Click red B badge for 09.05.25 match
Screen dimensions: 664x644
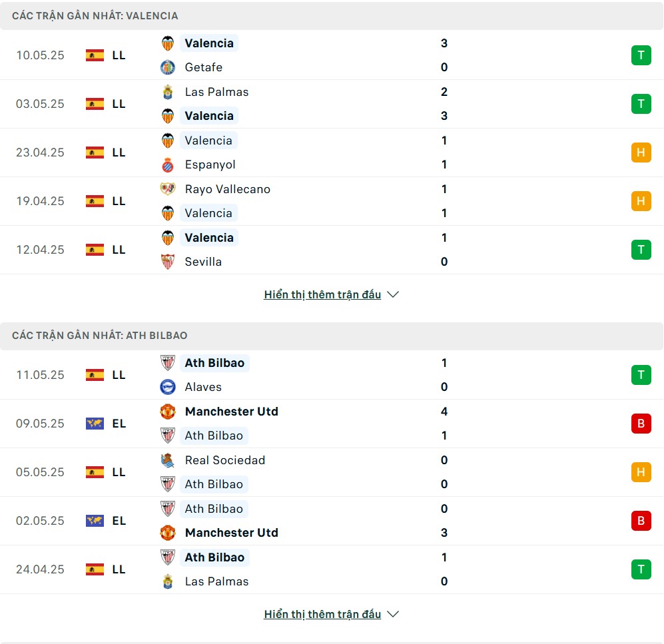tap(641, 424)
